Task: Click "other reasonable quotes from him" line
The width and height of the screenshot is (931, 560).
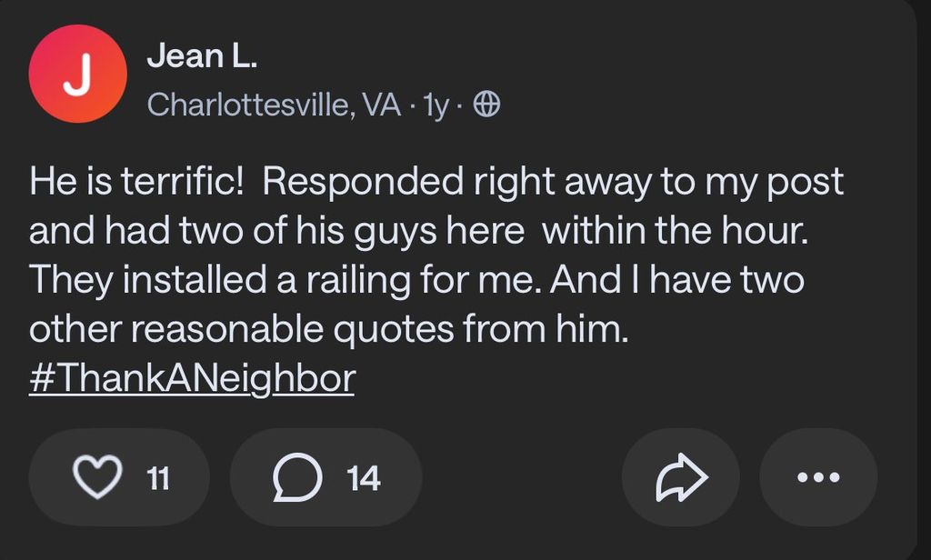Action: (x=329, y=329)
